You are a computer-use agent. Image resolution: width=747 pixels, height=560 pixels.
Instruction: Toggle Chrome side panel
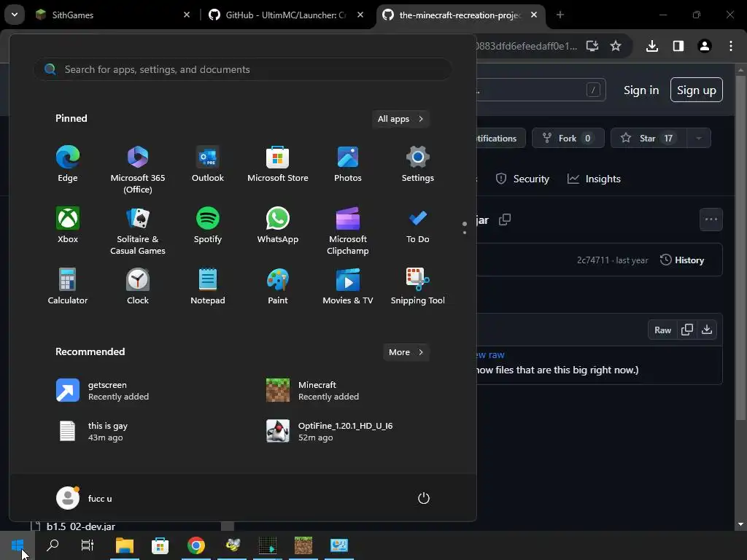click(x=678, y=46)
